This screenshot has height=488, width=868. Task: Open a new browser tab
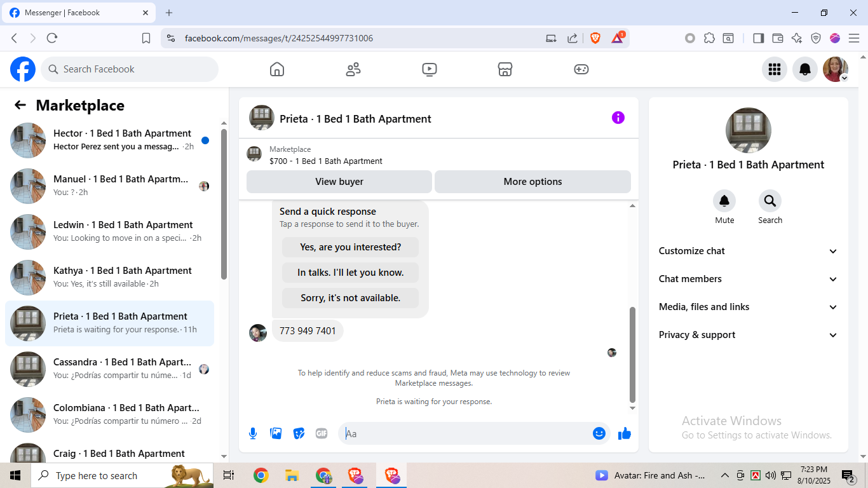169,13
